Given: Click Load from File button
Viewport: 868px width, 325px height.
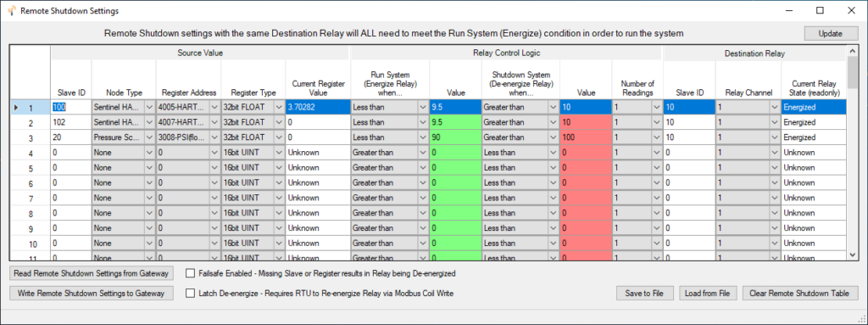Looking at the screenshot, I should (708, 294).
